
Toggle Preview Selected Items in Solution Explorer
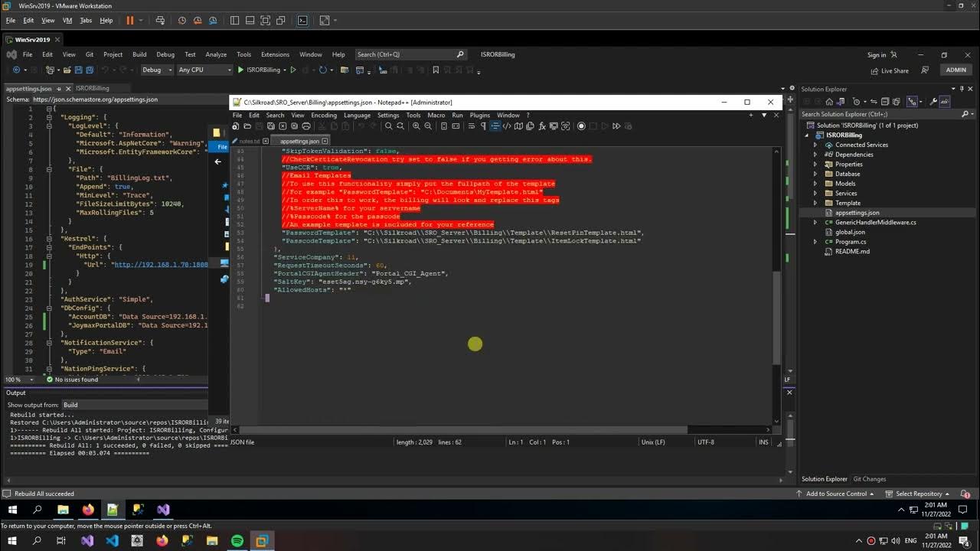coord(945,102)
